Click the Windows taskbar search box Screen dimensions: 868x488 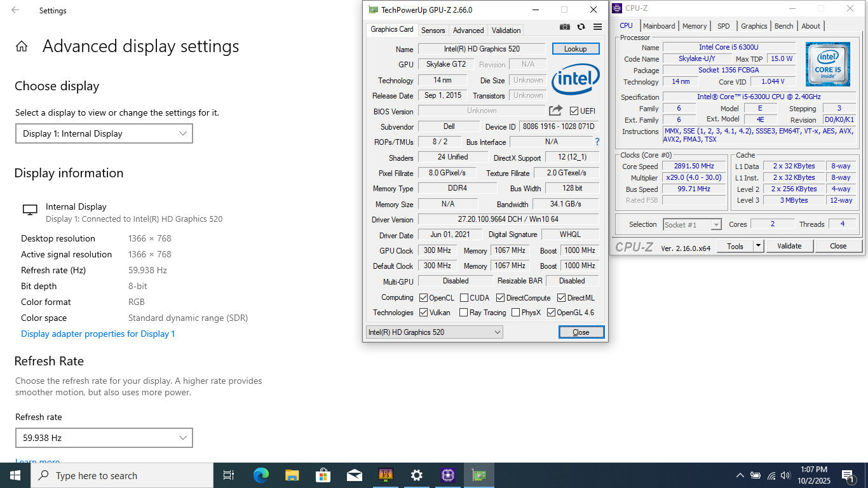coord(122,475)
